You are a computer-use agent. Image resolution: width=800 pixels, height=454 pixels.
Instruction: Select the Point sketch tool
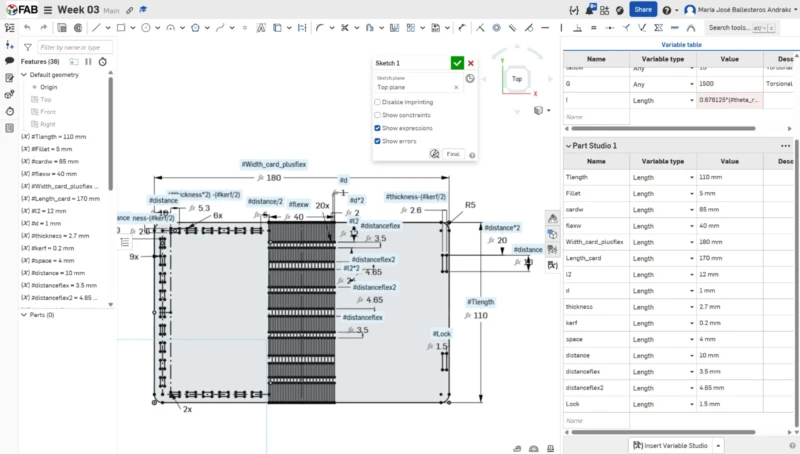pyautogui.click(x=245, y=28)
